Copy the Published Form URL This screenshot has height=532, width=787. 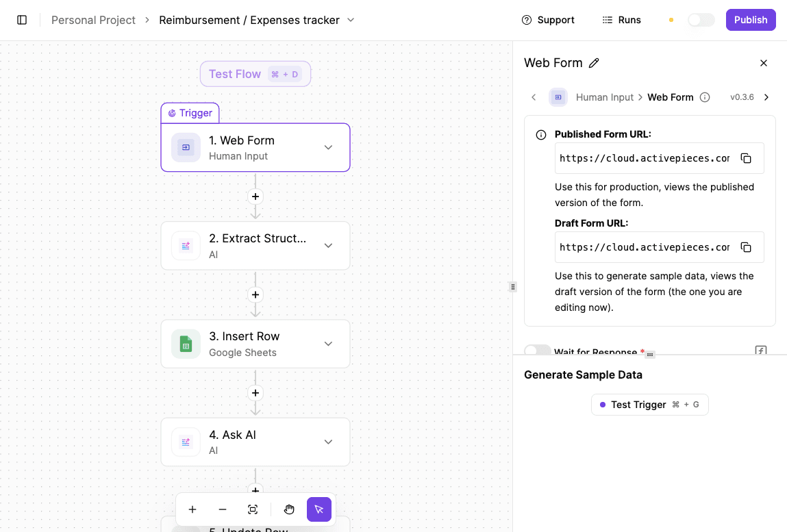746,158
